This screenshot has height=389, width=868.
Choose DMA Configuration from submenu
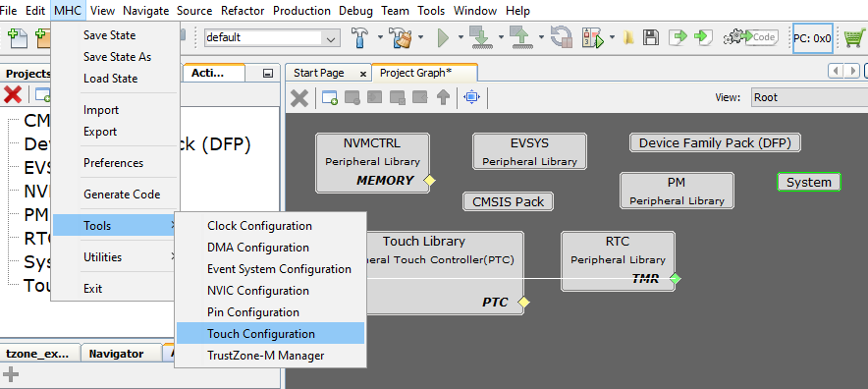[270, 248]
